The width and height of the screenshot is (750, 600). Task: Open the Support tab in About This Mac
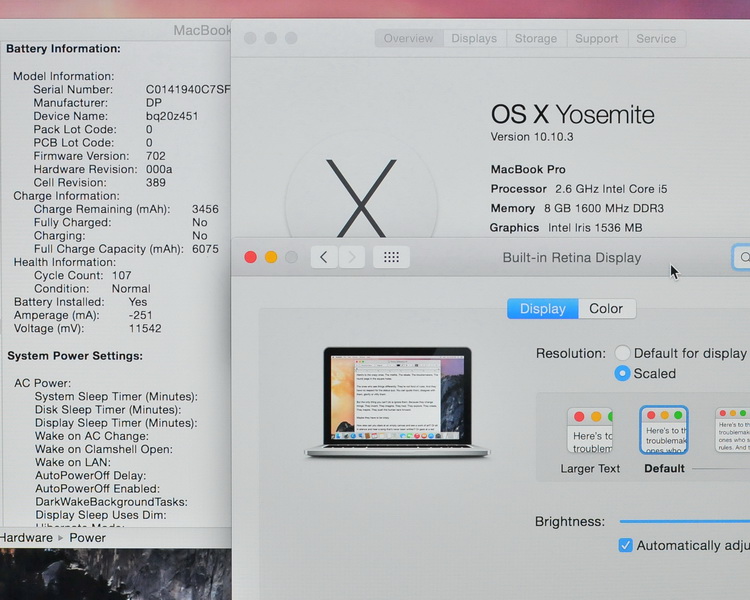click(x=596, y=38)
